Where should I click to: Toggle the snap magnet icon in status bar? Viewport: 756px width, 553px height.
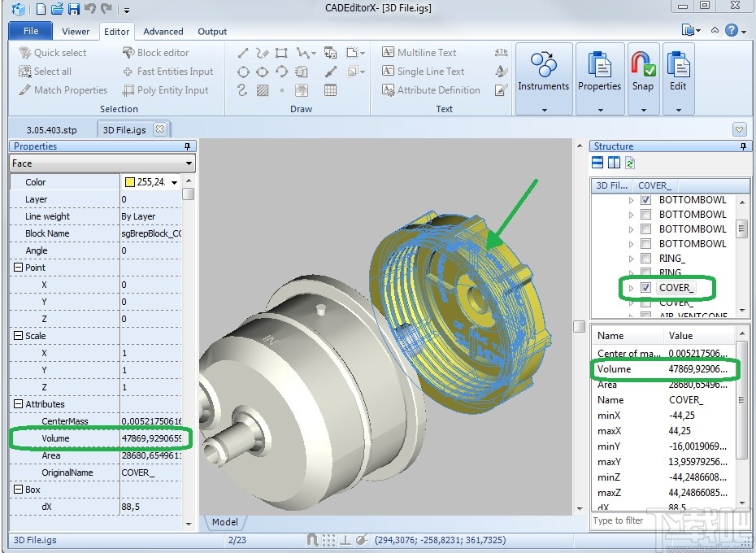point(312,539)
